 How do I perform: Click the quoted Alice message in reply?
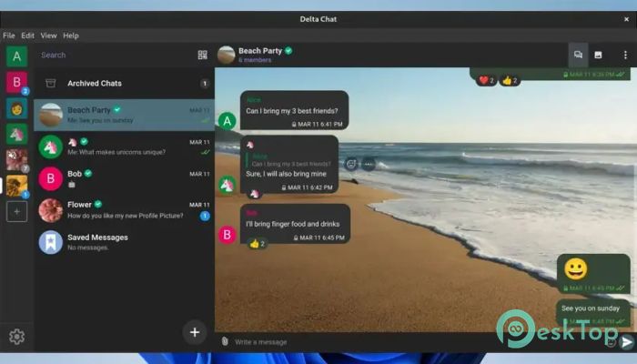pyautogui.click(x=288, y=160)
